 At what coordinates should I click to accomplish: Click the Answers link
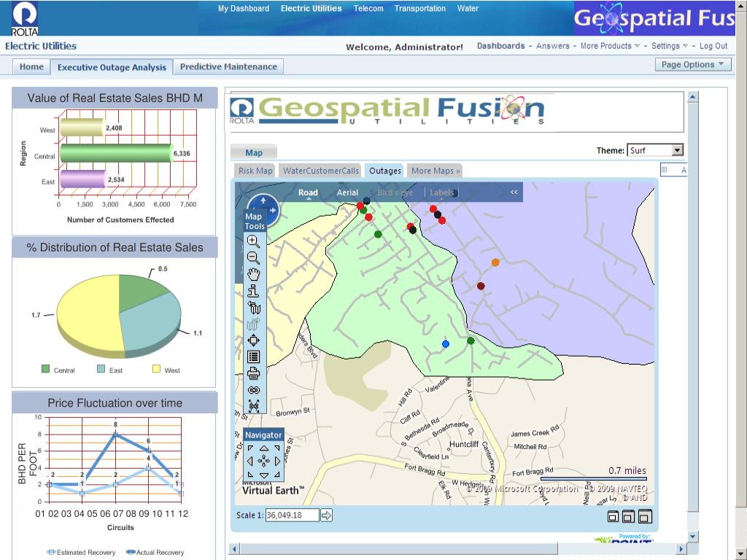tap(553, 46)
